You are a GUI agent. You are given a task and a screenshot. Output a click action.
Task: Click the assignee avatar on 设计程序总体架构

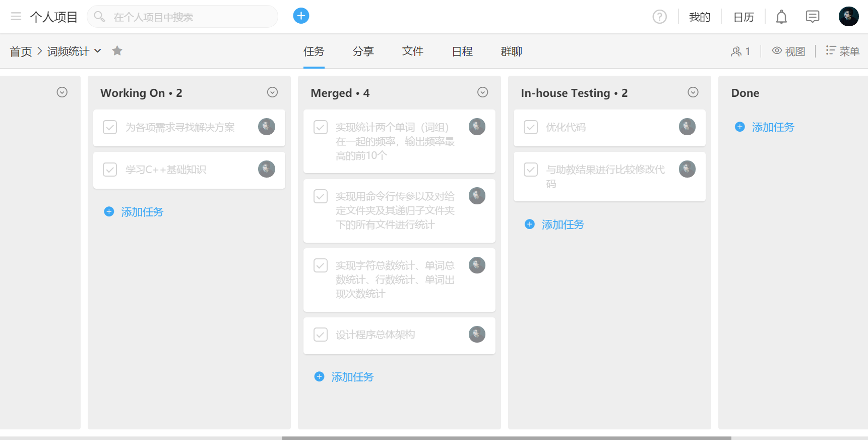coord(477,334)
